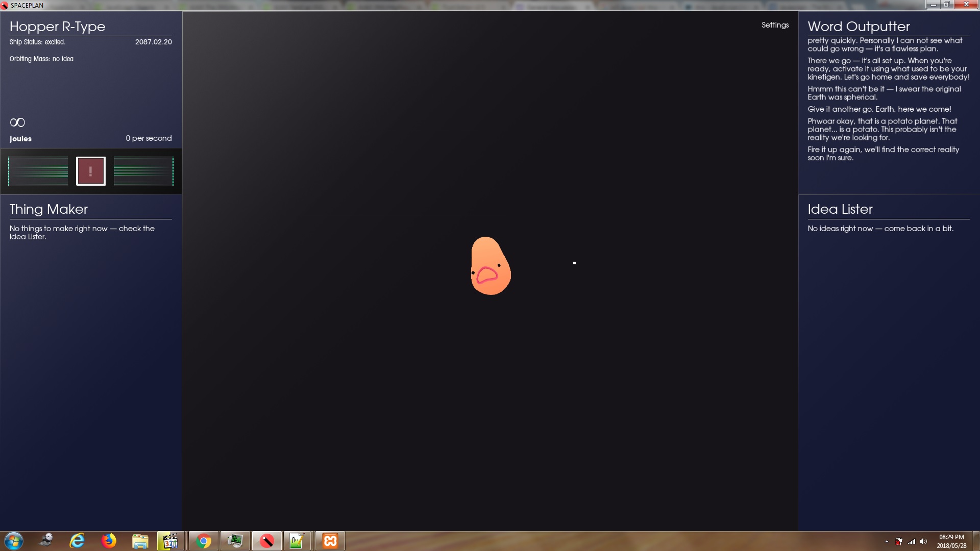The image size is (980, 551).
Task: Open the satellite dish taskbar icon
Action: coord(46,540)
